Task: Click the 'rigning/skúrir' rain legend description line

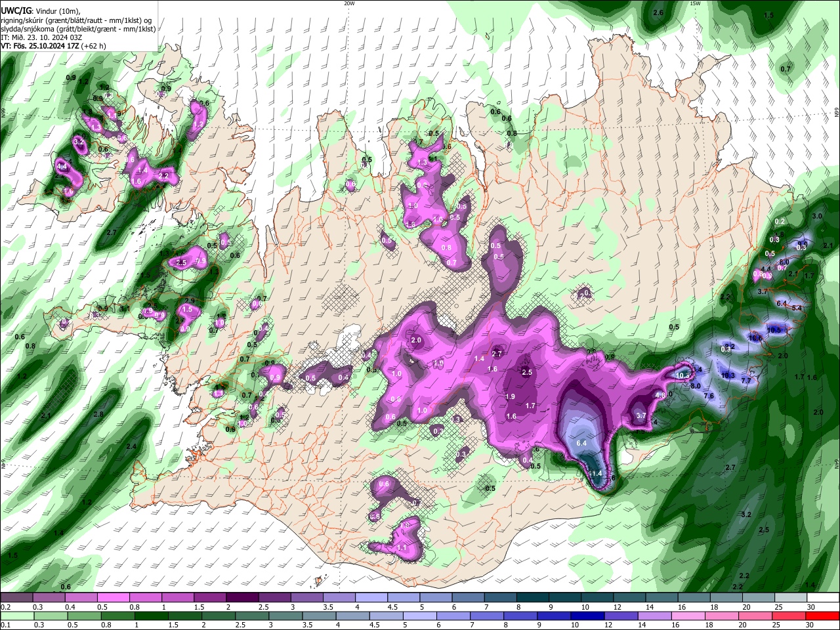Action: 77,20
